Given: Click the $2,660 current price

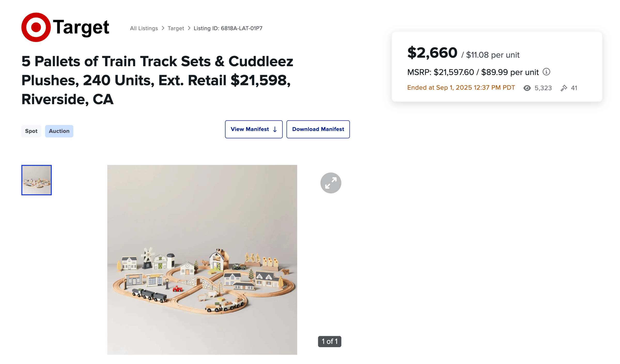Looking at the screenshot, I should tap(432, 53).
